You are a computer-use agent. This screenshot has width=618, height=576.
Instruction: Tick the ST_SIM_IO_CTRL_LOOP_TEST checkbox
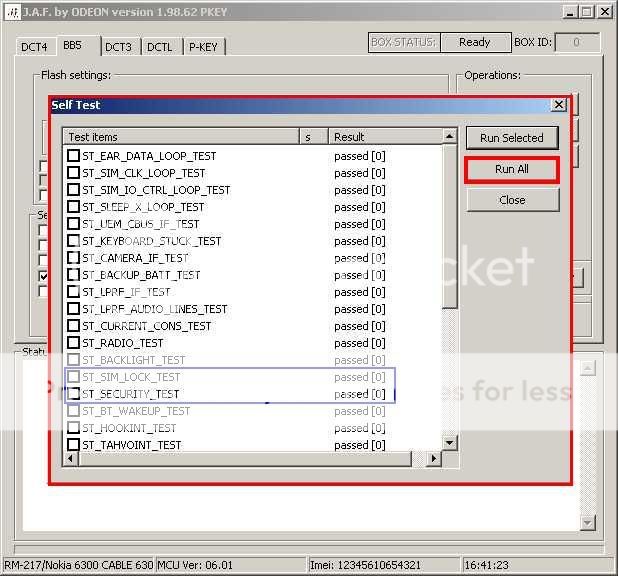pyautogui.click(x=73, y=190)
